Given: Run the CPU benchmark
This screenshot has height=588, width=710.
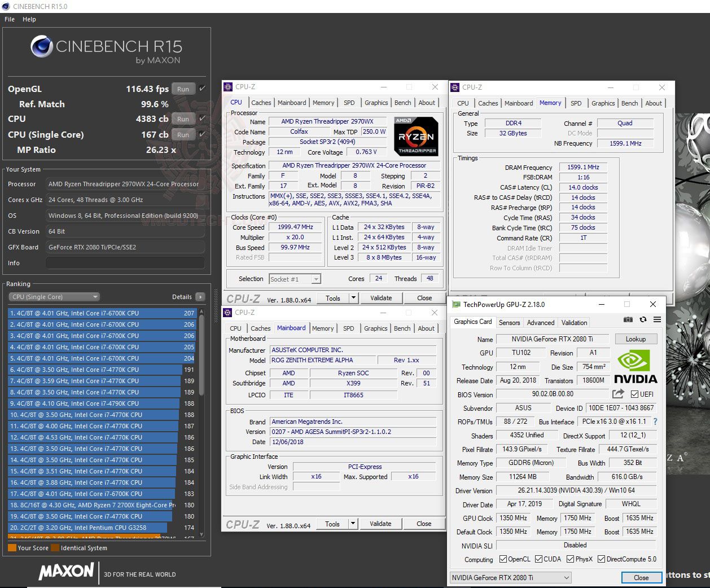Looking at the screenshot, I should pos(183,119).
